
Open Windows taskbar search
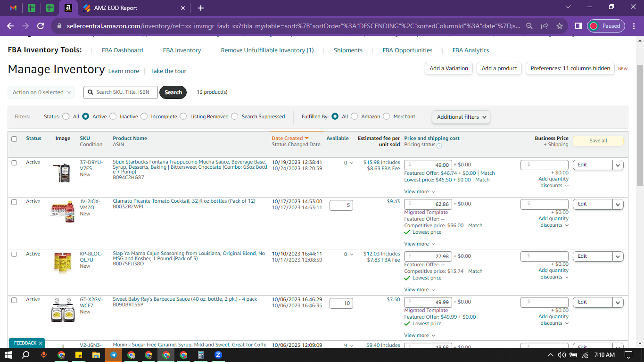tap(26, 355)
